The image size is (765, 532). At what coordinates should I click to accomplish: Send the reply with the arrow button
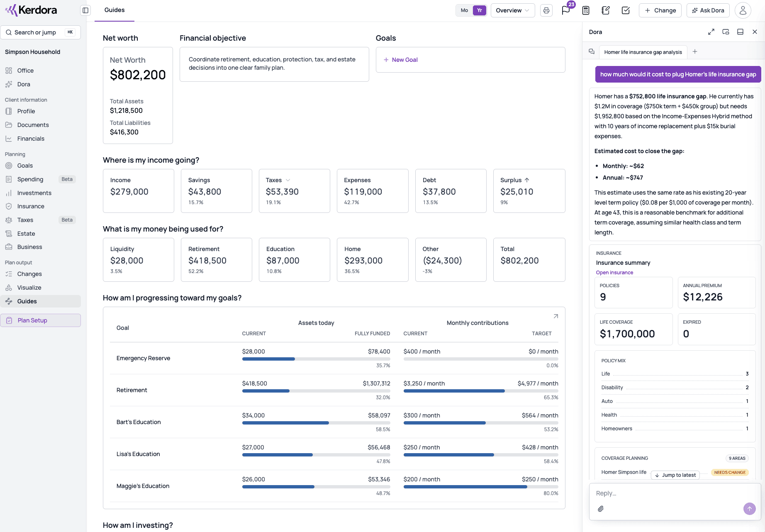(749, 509)
